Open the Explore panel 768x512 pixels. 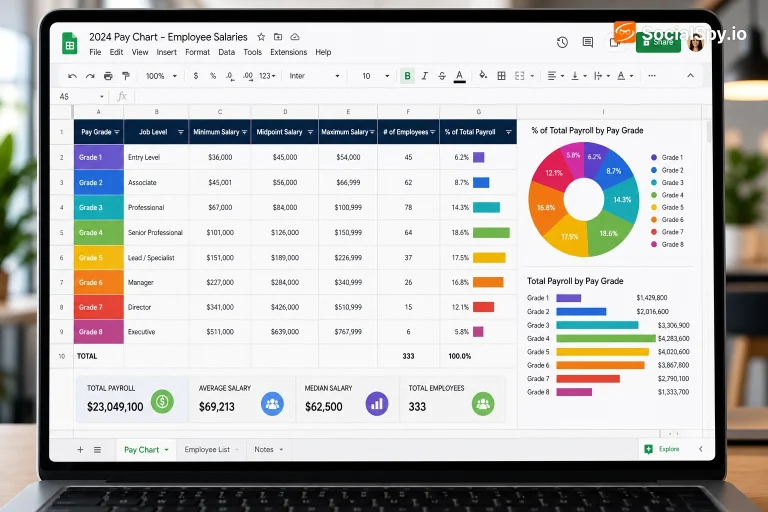(662, 449)
